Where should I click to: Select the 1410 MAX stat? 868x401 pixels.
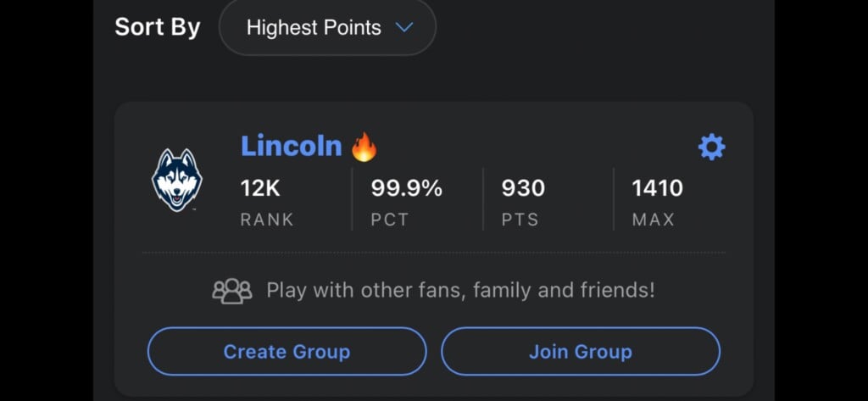(658, 189)
